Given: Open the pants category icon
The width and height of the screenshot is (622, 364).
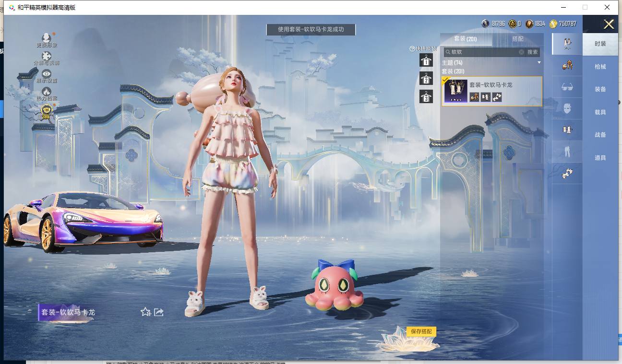Looking at the screenshot, I should pyautogui.click(x=567, y=152).
